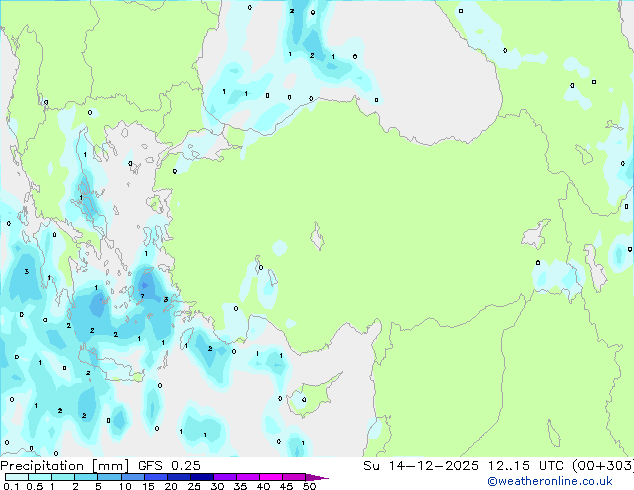Click the precipitation value '7' on the map
This screenshot has width=634, height=490.
142,296
